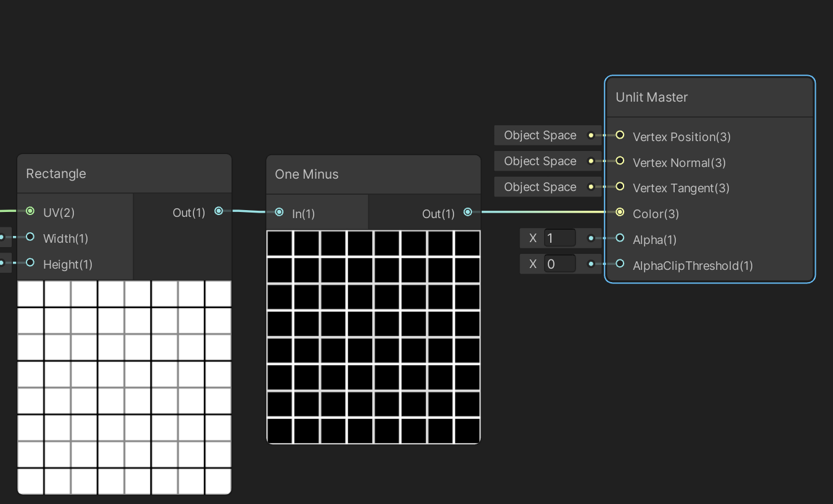Click the UV(2) input port on Rectangle node
The width and height of the screenshot is (833, 504).
(x=30, y=211)
